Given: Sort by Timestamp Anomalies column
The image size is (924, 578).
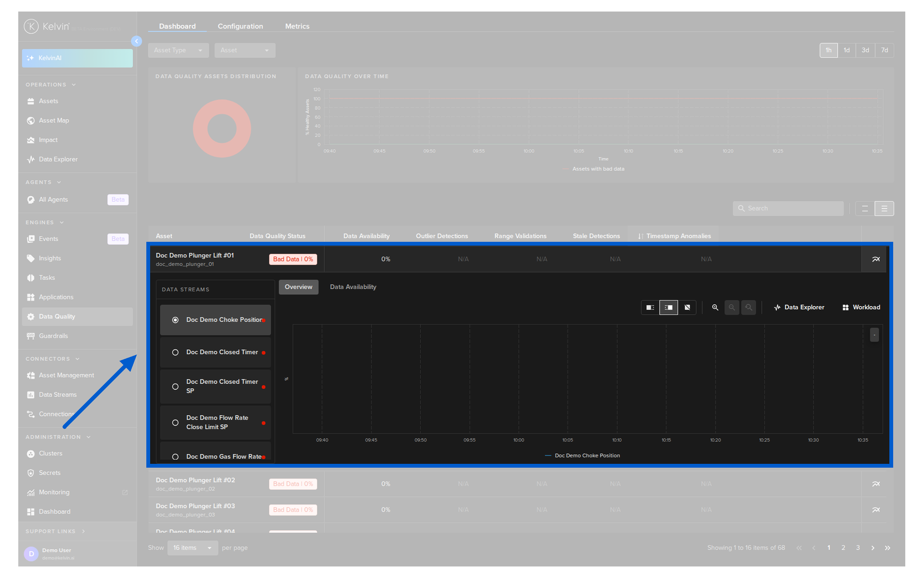Looking at the screenshot, I should 674,236.
